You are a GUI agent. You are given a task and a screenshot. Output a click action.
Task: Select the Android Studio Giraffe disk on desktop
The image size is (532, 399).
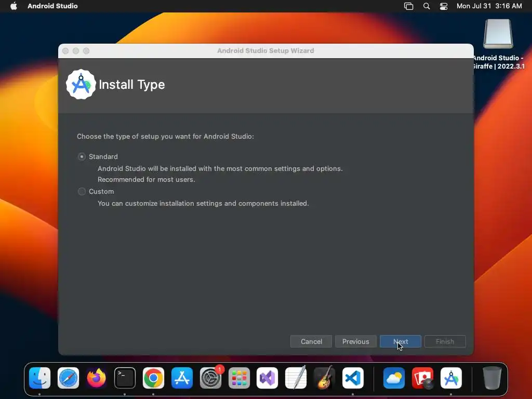click(x=498, y=34)
